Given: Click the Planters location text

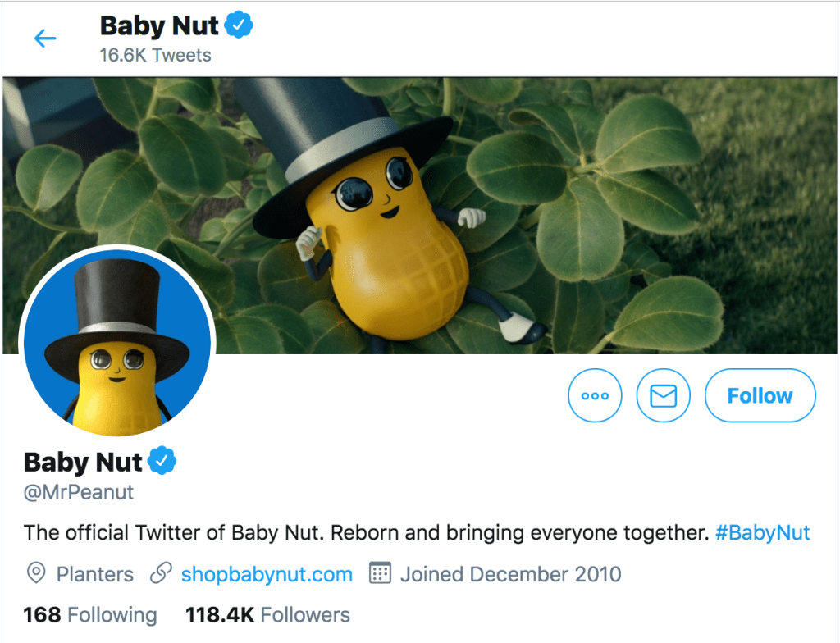Looking at the screenshot, I should (x=94, y=574).
